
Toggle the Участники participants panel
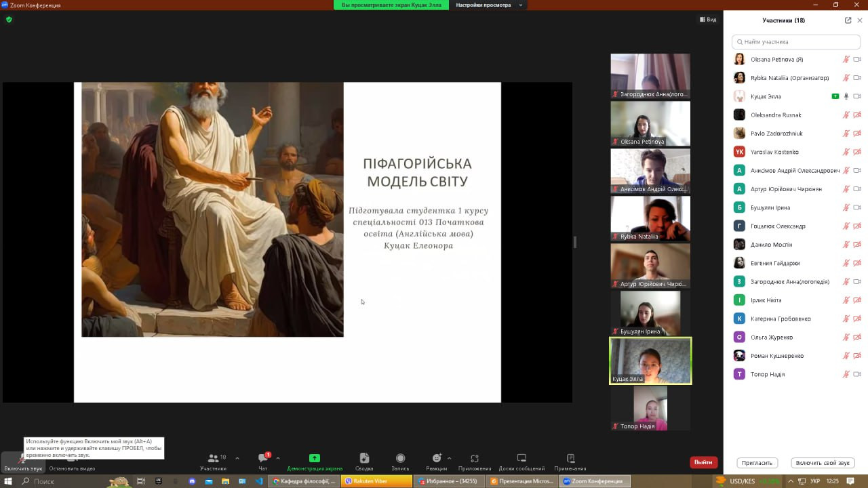[213, 459]
